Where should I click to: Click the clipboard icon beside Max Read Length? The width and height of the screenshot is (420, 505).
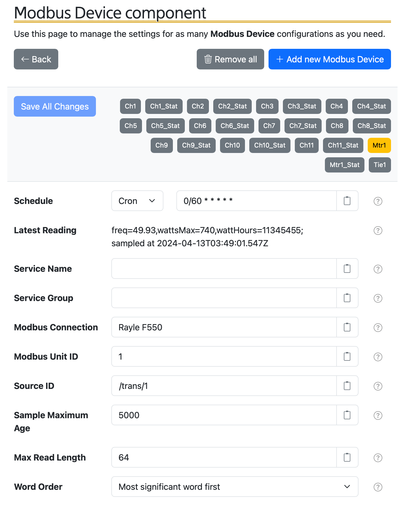347,457
